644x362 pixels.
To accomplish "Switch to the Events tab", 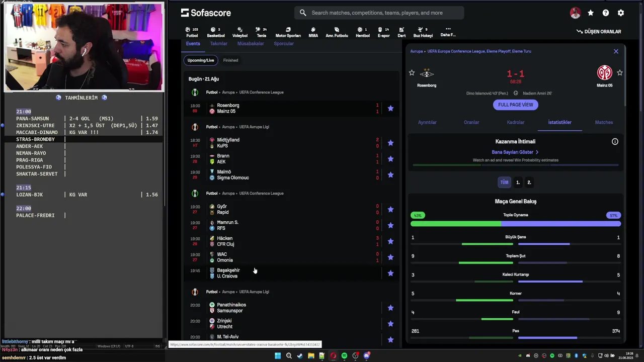I will click(193, 44).
